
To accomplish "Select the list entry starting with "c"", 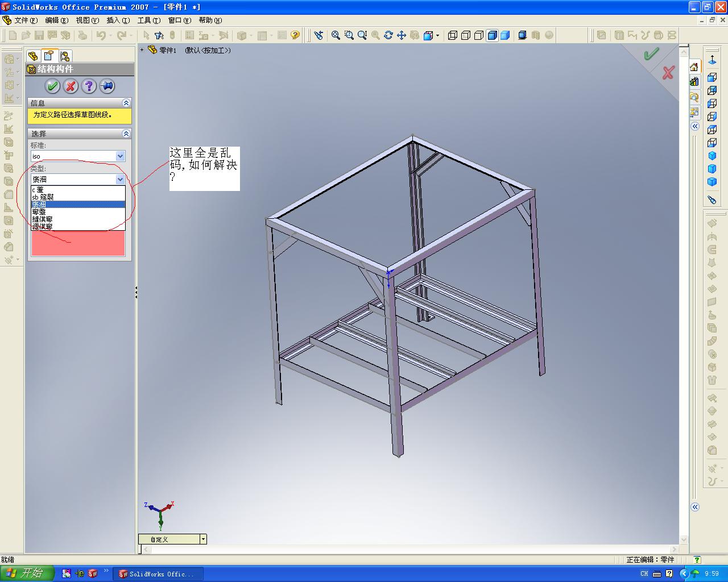I will [x=78, y=190].
